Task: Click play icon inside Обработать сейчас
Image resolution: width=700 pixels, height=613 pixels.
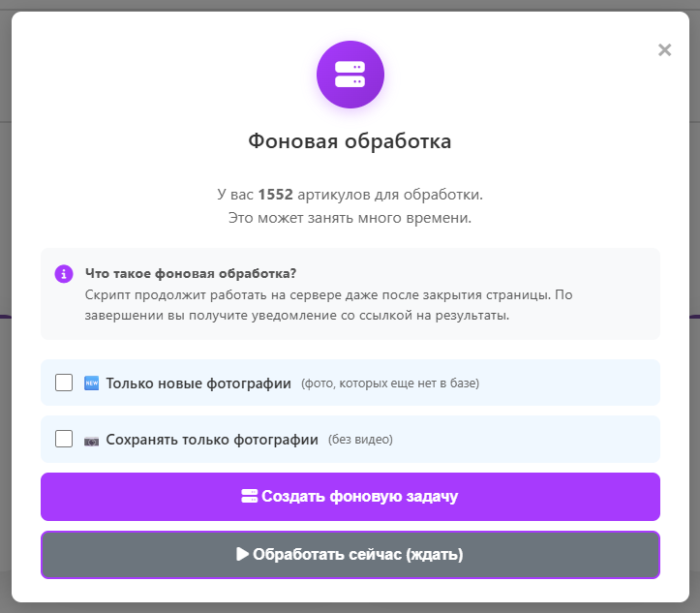Action: pos(242,555)
